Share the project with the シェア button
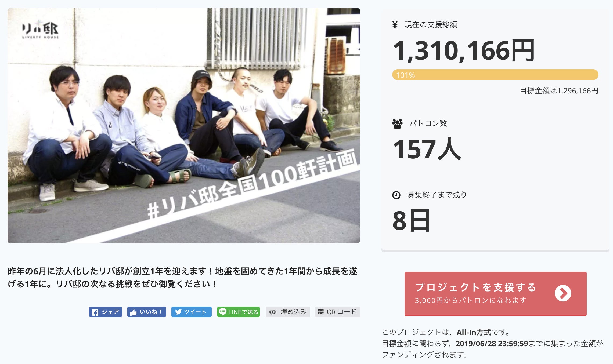 click(106, 312)
